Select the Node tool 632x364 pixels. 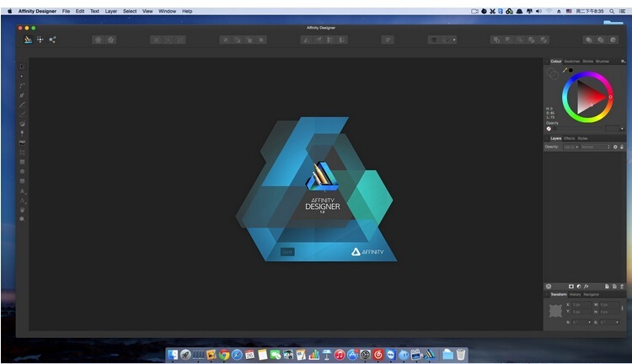point(22,76)
